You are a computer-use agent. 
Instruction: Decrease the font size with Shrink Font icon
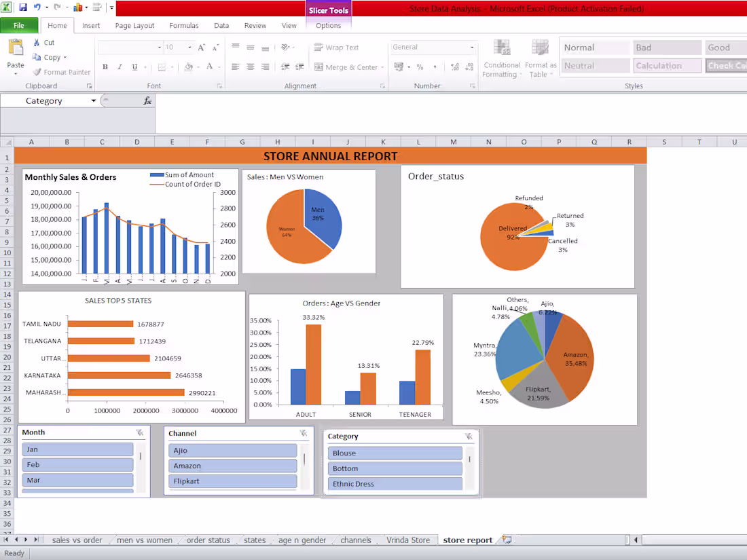pyautogui.click(x=215, y=47)
